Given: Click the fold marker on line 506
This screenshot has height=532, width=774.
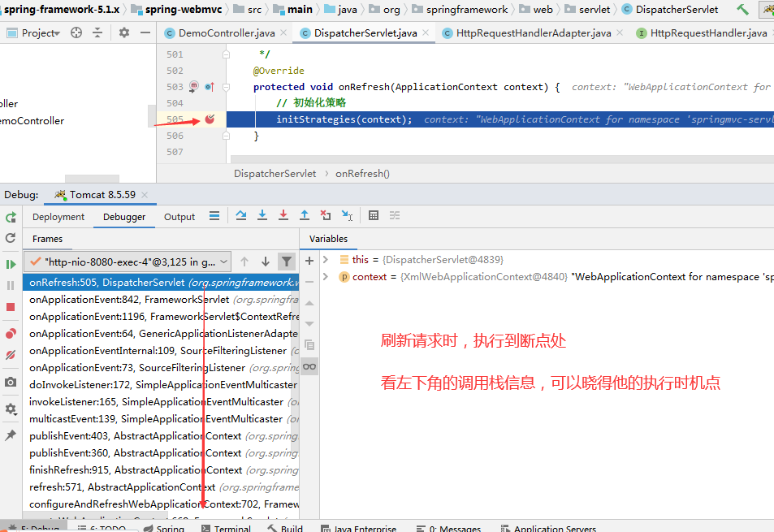Looking at the screenshot, I should click(226, 135).
